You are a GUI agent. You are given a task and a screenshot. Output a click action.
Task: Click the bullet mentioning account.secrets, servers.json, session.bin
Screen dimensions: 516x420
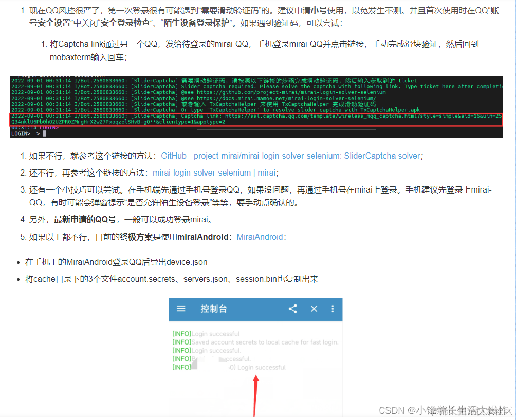(172, 279)
